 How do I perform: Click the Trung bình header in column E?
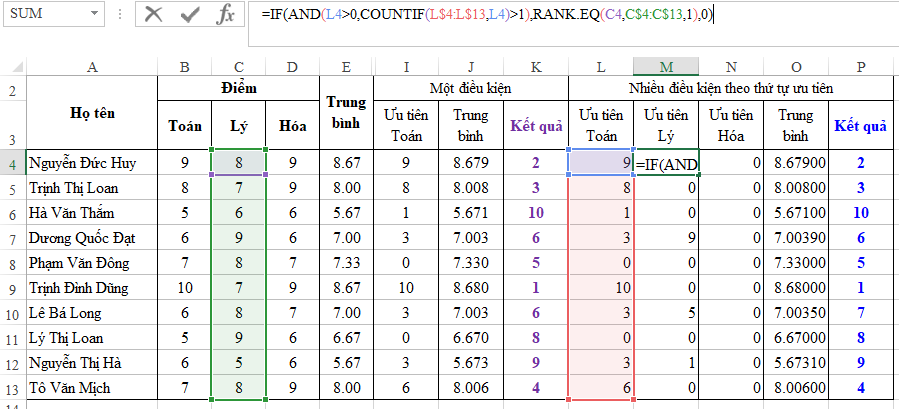(345, 113)
